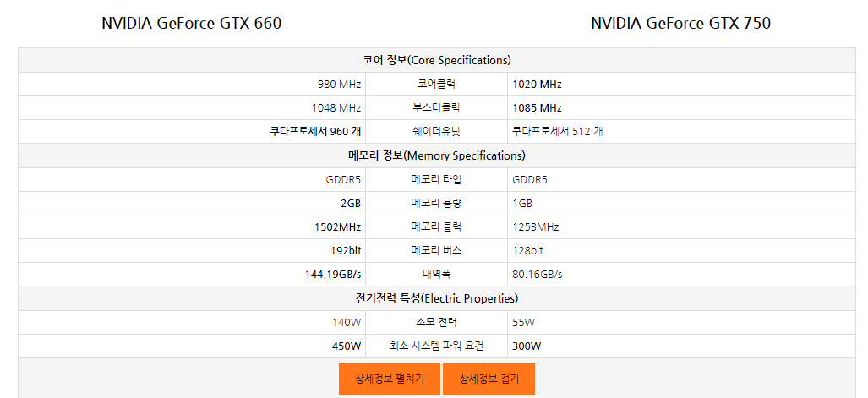The height and width of the screenshot is (398, 868).
Task: Click the 메모리 타입 row label
Action: pos(437,179)
